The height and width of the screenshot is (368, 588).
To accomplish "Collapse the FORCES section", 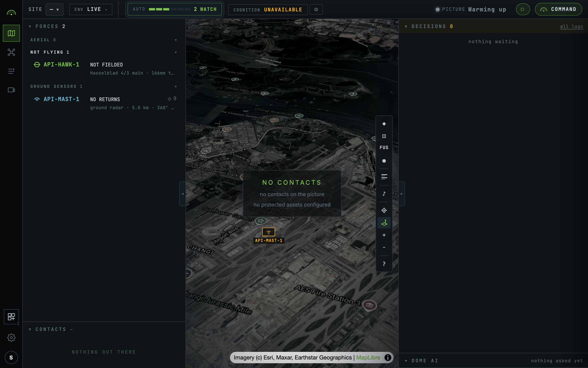I will coord(30,26).
